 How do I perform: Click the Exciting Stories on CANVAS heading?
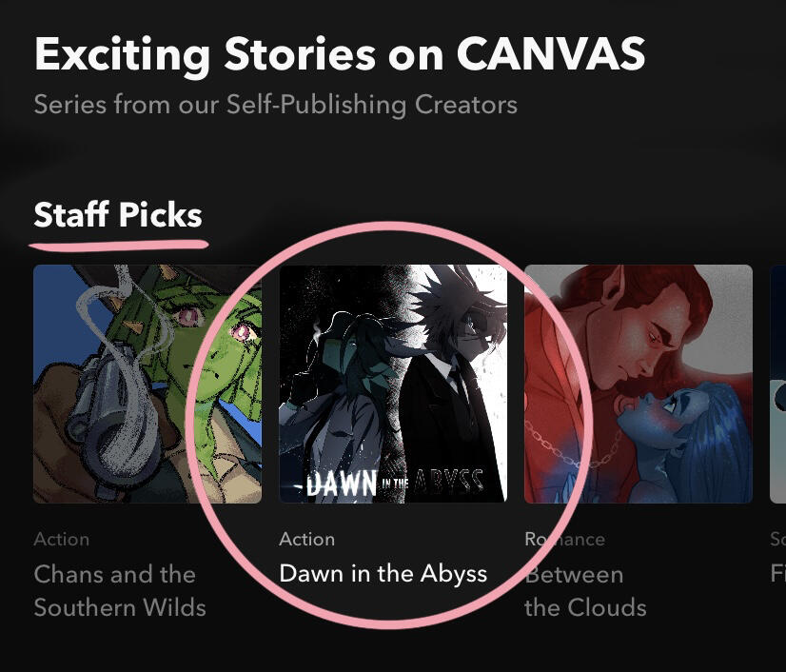pyautogui.click(x=340, y=55)
